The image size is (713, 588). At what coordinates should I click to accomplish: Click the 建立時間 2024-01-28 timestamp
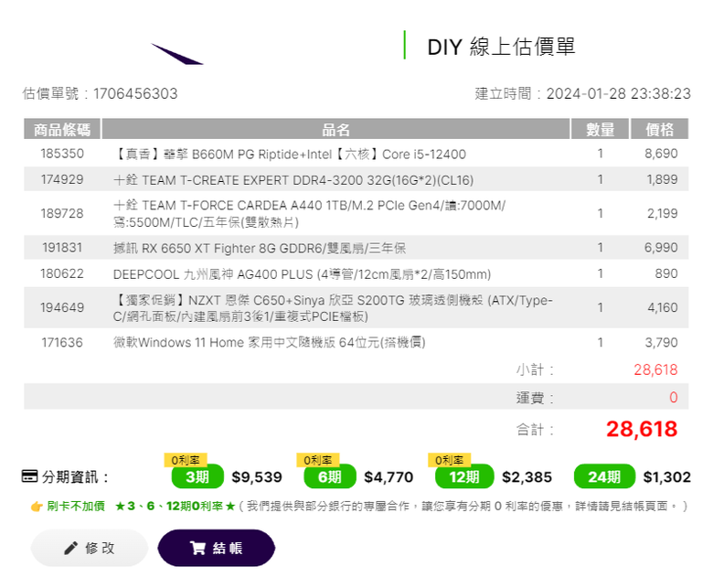(x=583, y=93)
